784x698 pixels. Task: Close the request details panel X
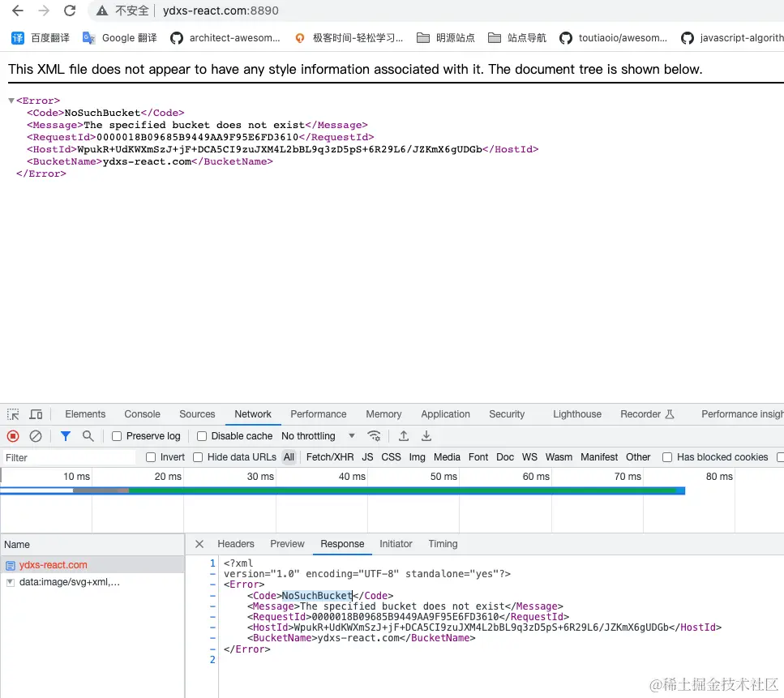199,544
